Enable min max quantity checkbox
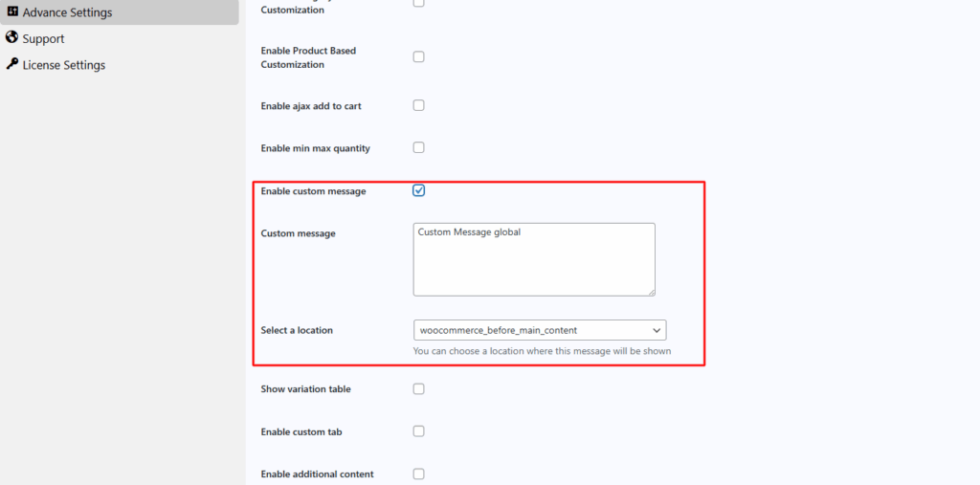980x485 pixels. point(419,147)
